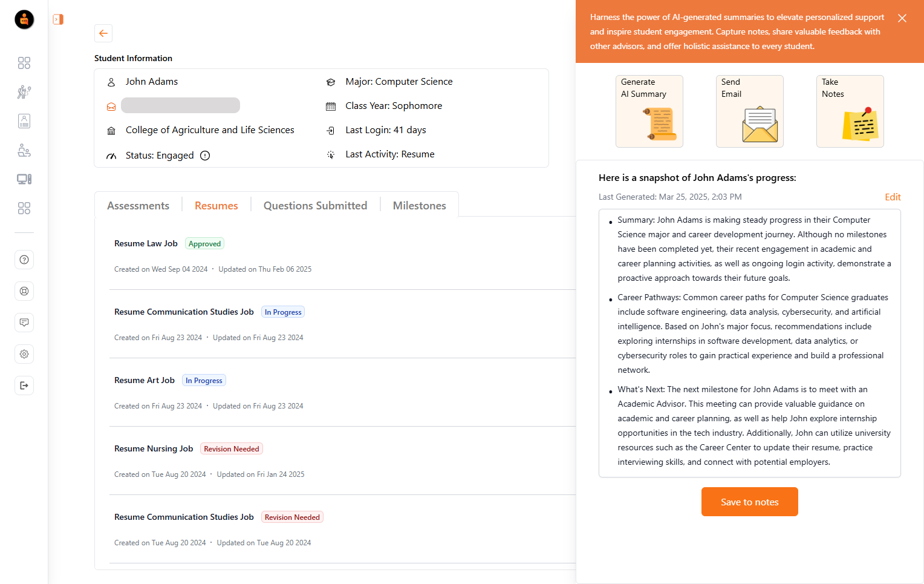Click Created on Wed Sep 04 2024 text
This screenshot has width=924, height=584.
point(161,269)
